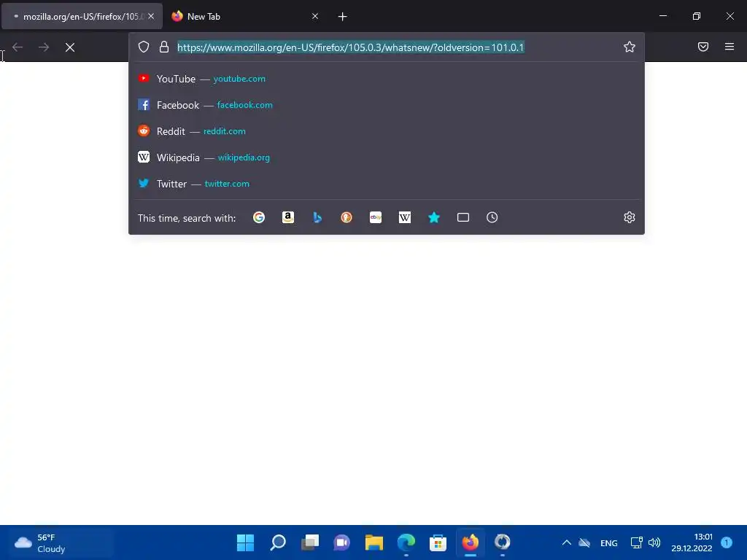The height and width of the screenshot is (560, 747).
Task: Select the Facebook suggestion row
Action: pyautogui.click(x=387, y=105)
